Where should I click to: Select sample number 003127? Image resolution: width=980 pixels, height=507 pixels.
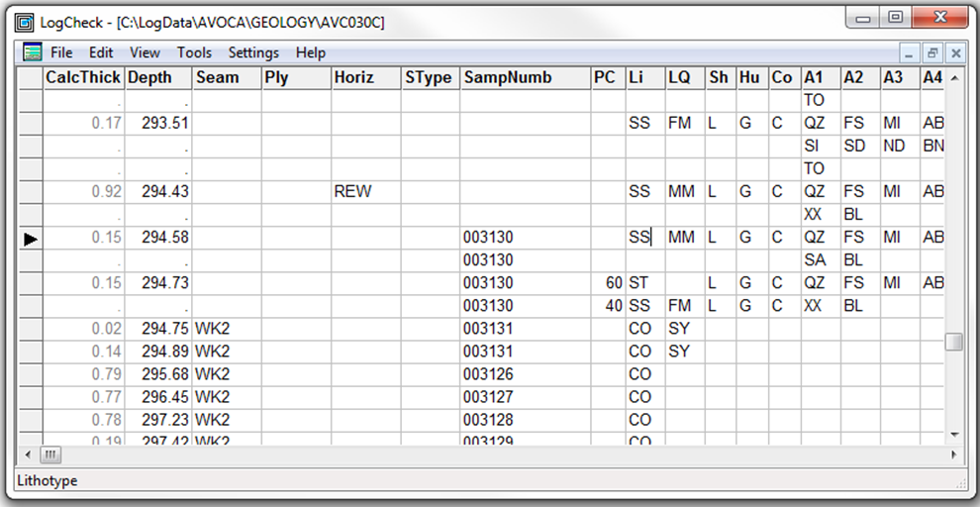527,397
